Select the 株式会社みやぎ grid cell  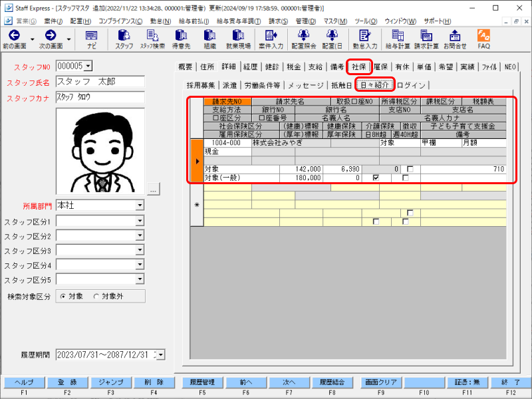291,143
